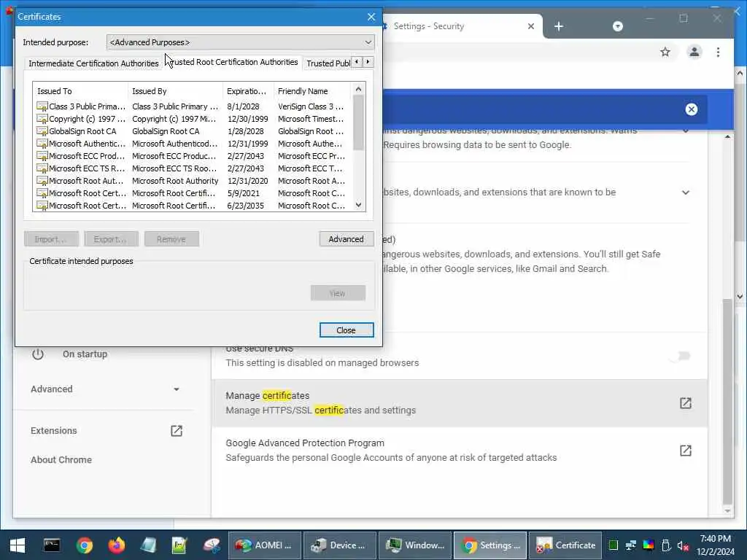The height and width of the screenshot is (560, 747).
Task: Click the muted volume icon in system tray
Action: point(683,545)
